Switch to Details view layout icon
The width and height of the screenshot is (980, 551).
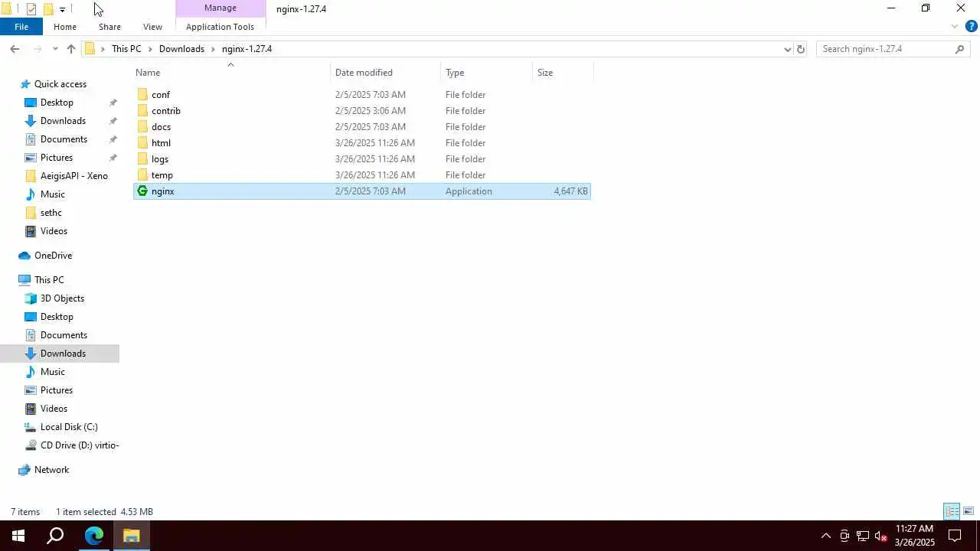click(952, 511)
